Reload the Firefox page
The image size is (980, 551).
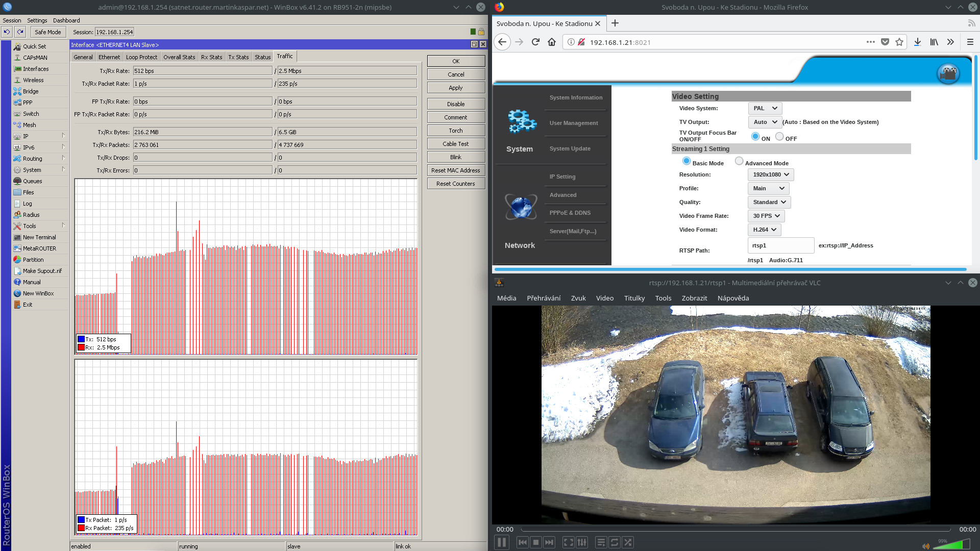535,42
